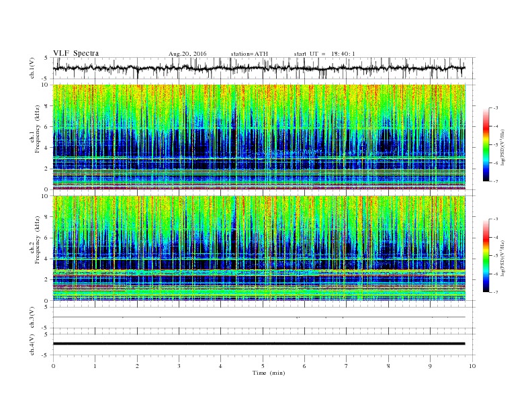Image resolution: width=532 pixels, height=411 pixels.
Task: Select the ch.2 "Frequency (kHz)" axis label
Action: (38, 240)
